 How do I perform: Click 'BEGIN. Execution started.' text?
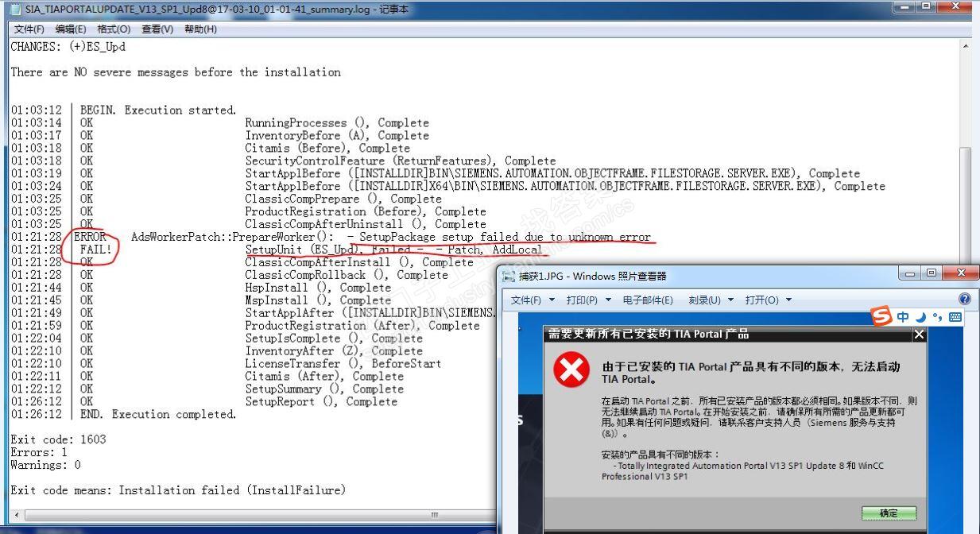(x=158, y=110)
